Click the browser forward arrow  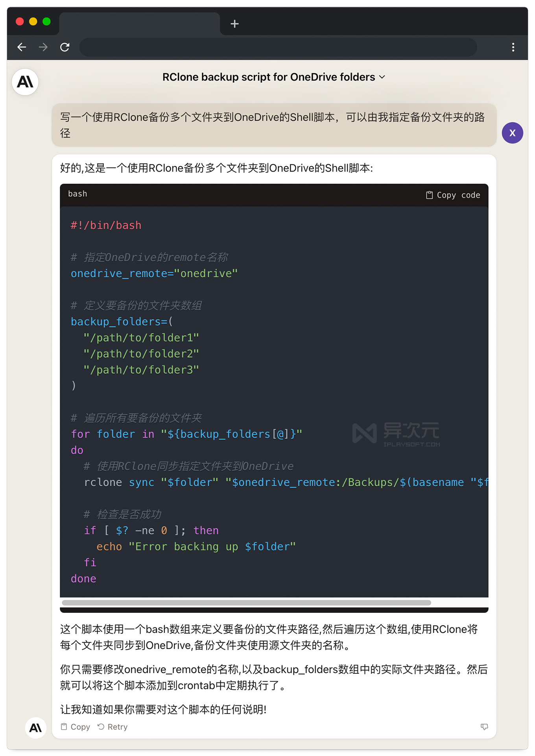point(43,47)
